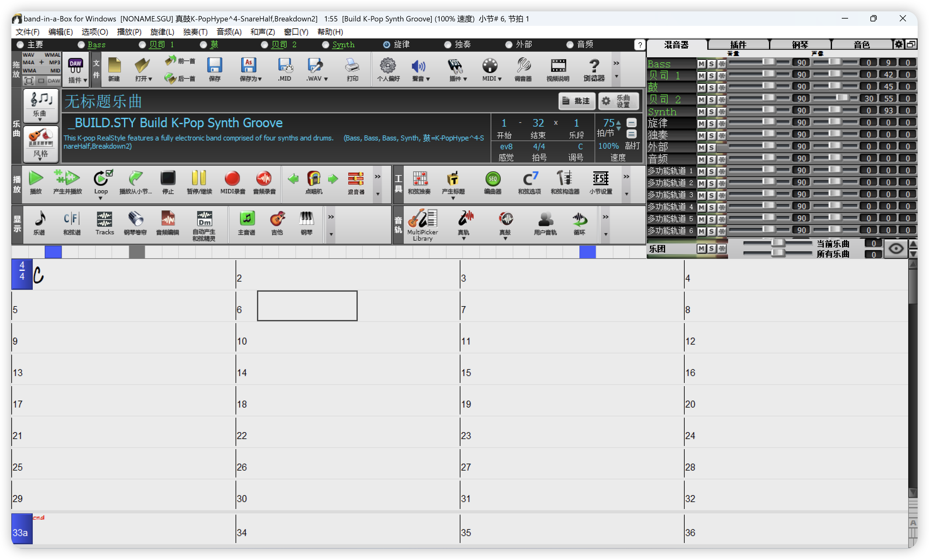Screen dimensions: 929x560
Task: Click the 批注 memo button
Action: 577,101
